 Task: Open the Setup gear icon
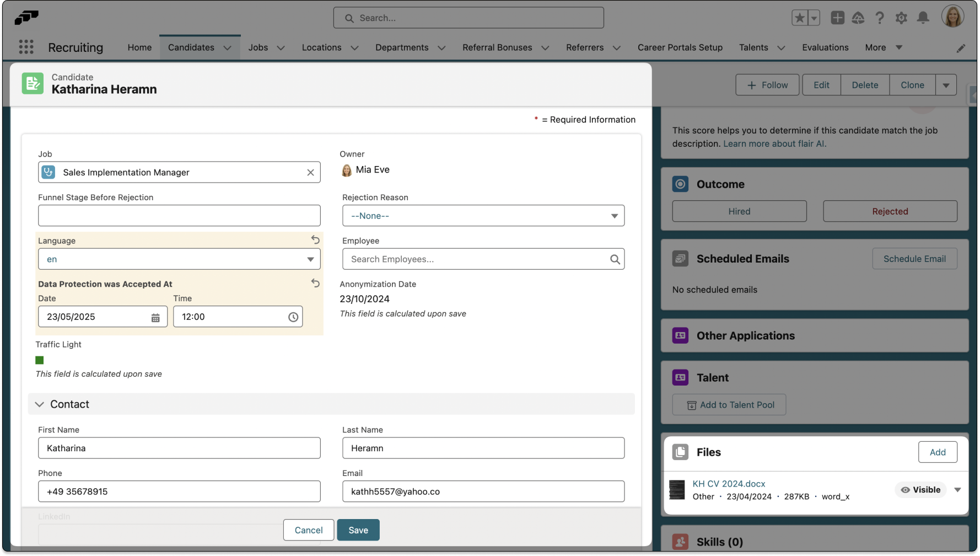901,18
